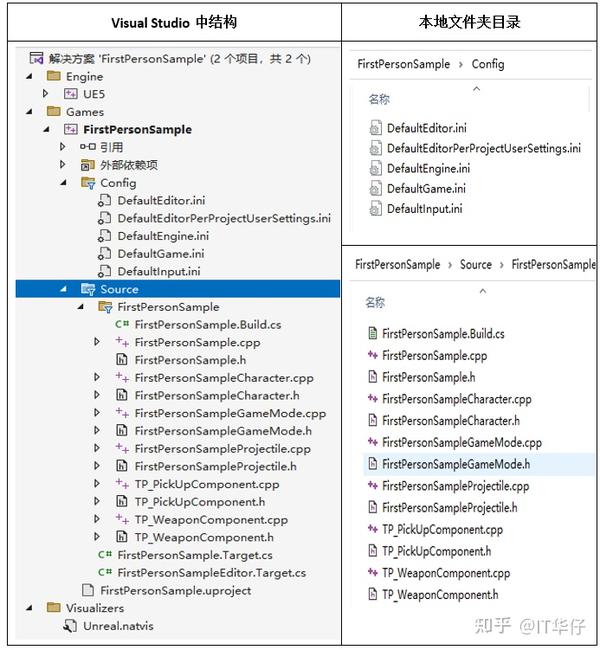Viewport: 600px width, 650px height.
Task: Select DefaultInput.ini in Solution Explorer tree
Action: (158, 272)
